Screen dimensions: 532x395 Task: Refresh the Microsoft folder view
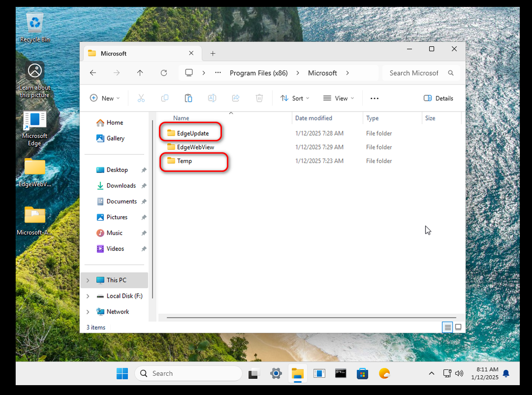[163, 73]
